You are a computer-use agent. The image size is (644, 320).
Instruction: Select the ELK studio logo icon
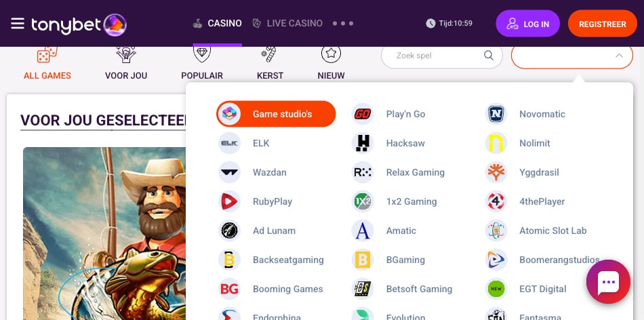pos(229,143)
